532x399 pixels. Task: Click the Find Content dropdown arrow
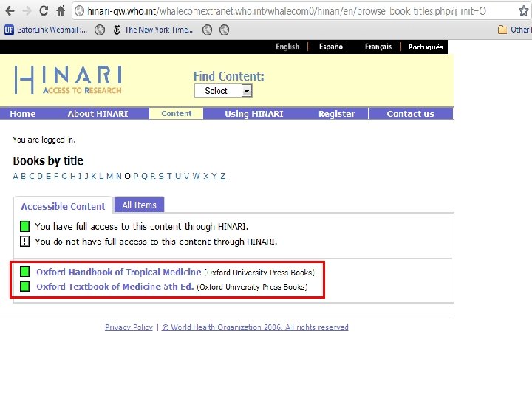pos(247,91)
